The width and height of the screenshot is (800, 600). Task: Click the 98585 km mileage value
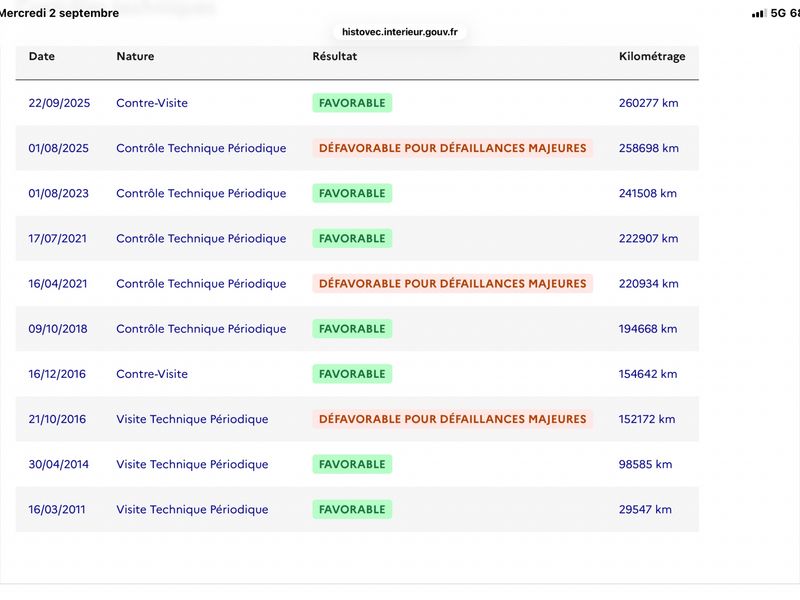pyautogui.click(x=645, y=464)
